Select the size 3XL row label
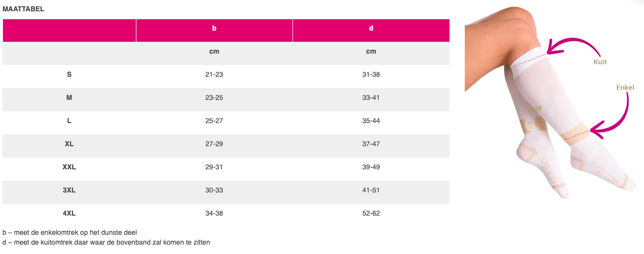The height and width of the screenshot is (254, 644). click(69, 190)
